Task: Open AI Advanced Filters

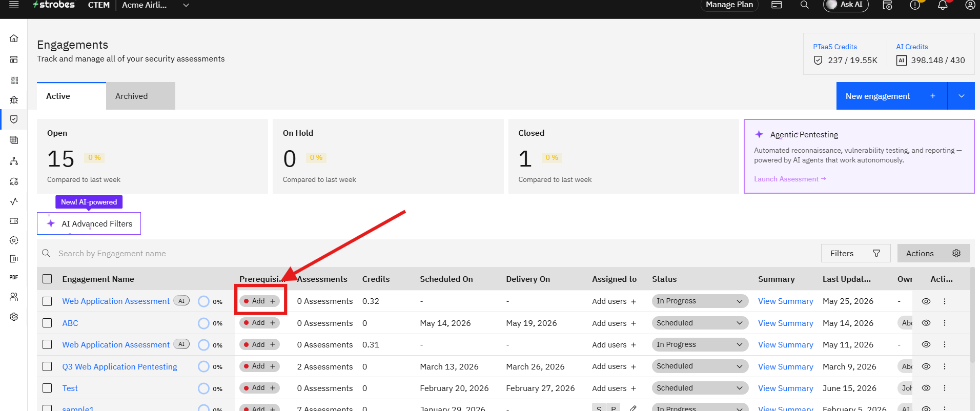Action: click(x=89, y=223)
